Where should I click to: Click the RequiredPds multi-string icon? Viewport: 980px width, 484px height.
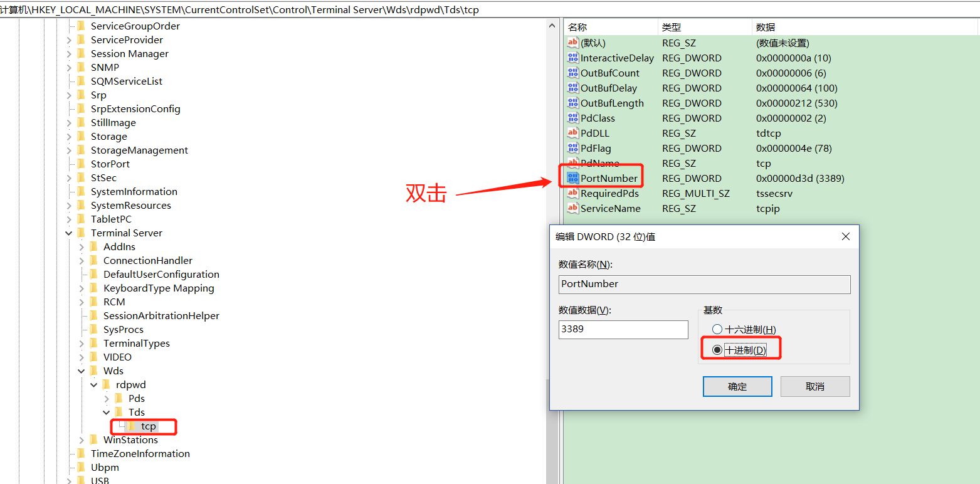pyautogui.click(x=572, y=194)
